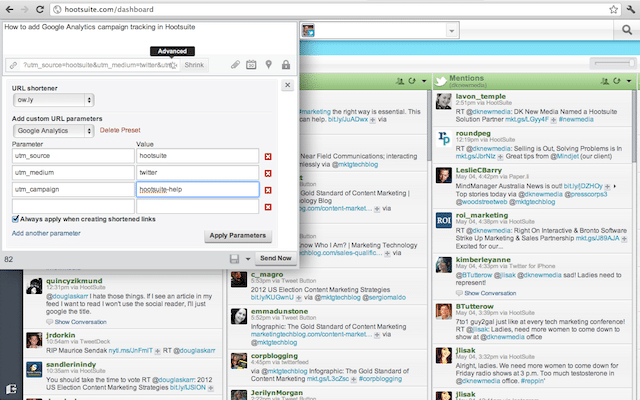640x400 pixels.
Task: Click Apply Parameters
Action: point(238,236)
